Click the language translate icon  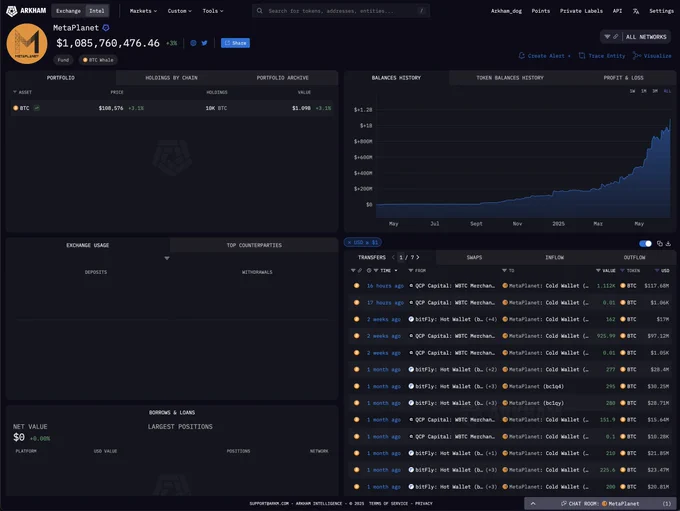tap(635, 11)
